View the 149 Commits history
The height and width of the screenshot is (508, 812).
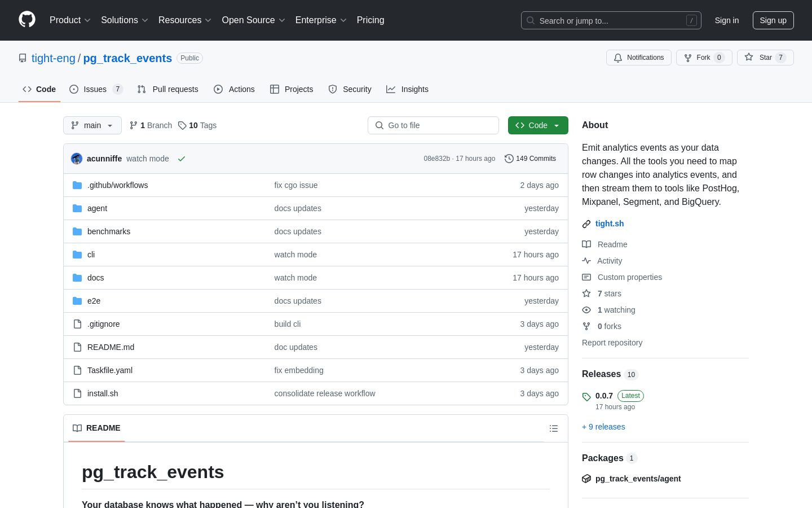click(x=531, y=159)
